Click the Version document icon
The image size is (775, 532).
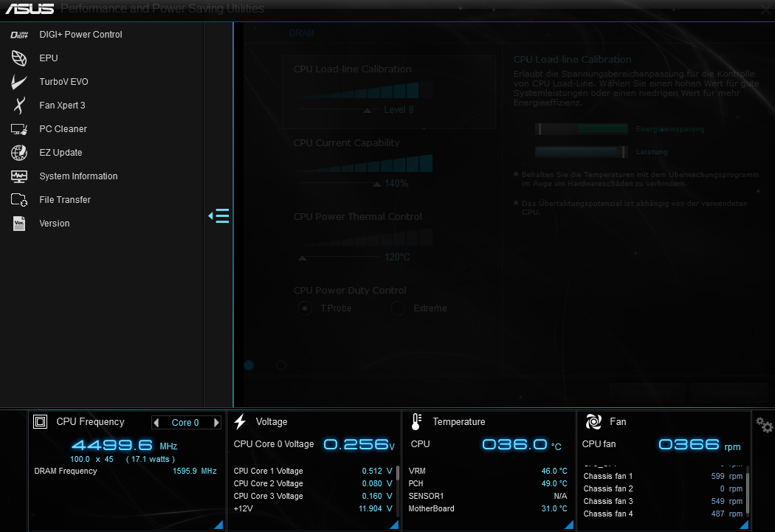click(19, 224)
